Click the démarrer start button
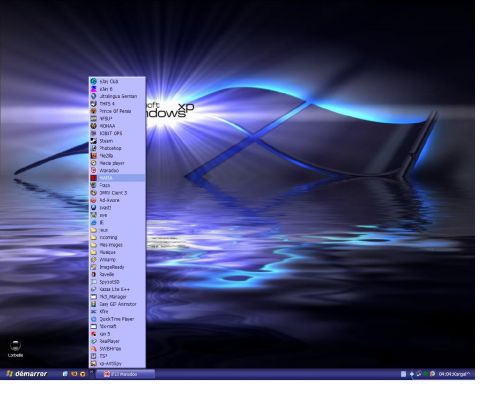Screen dimensions: 500x400 (27, 374)
